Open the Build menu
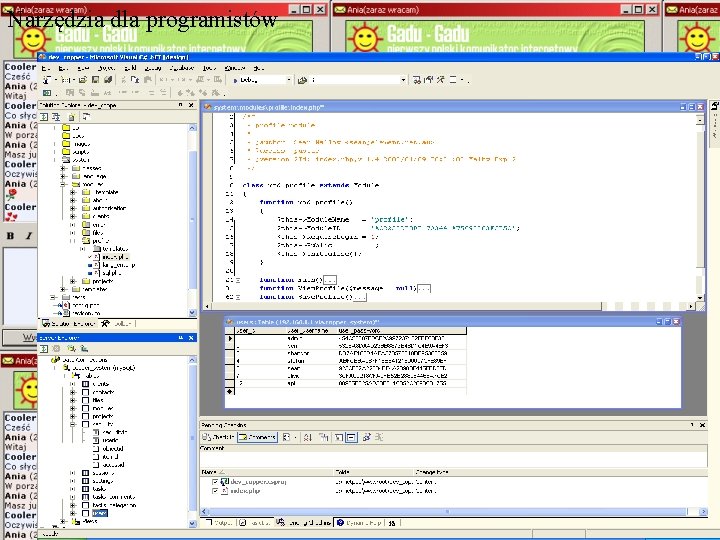720x540 pixels. pos(130,68)
